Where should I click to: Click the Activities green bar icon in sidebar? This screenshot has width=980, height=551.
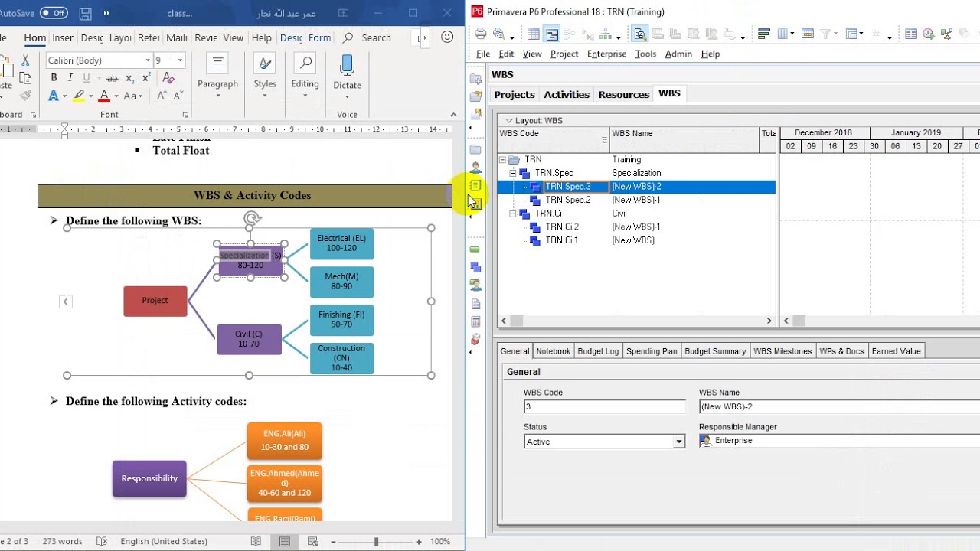475,249
